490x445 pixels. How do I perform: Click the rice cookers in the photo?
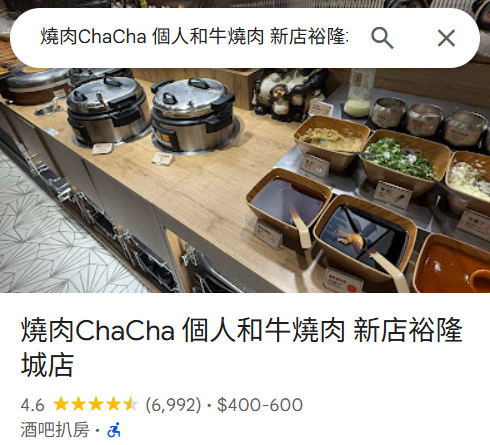pos(150,112)
